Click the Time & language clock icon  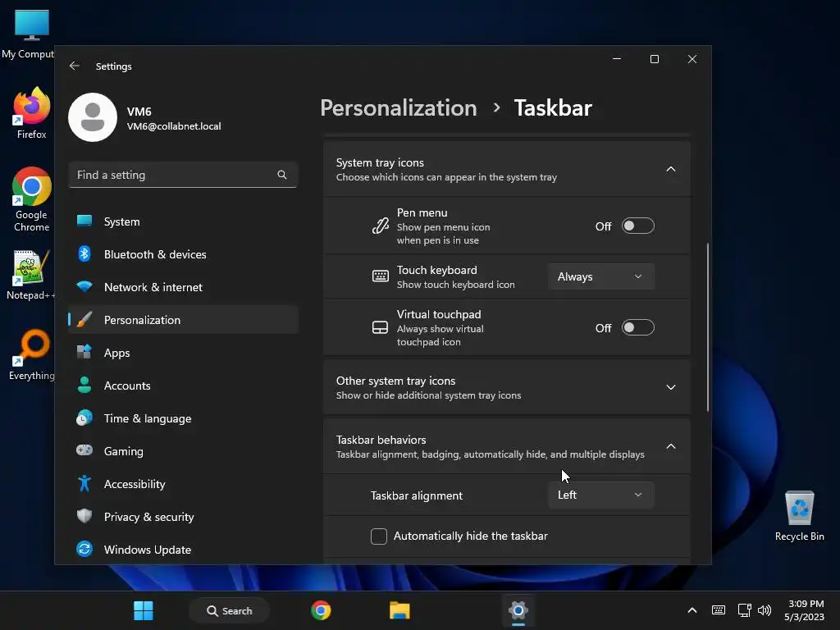[84, 418]
